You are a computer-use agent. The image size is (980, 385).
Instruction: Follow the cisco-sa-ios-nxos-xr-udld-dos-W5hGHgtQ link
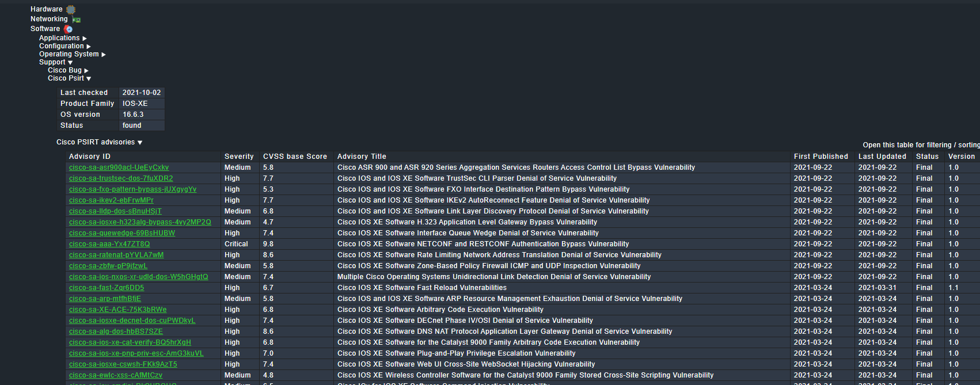click(139, 277)
